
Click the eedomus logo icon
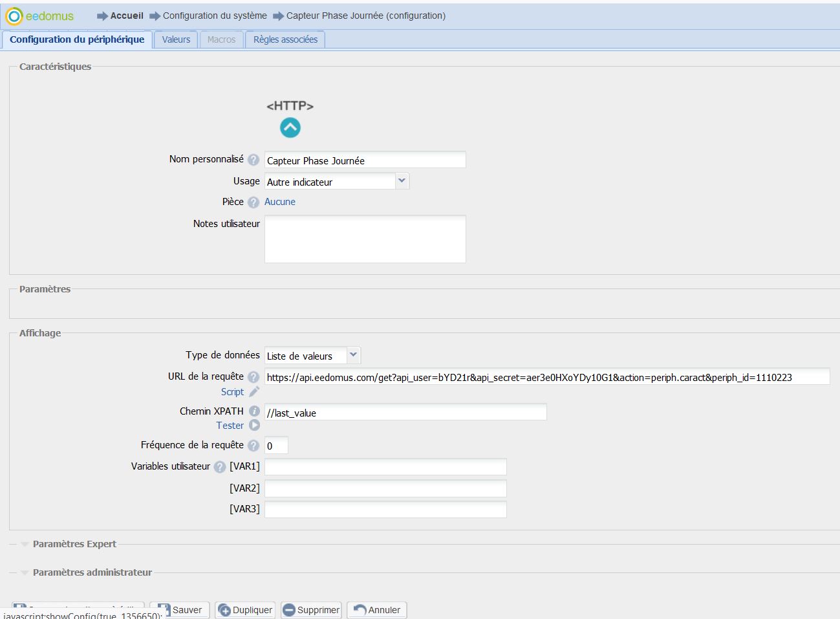[x=14, y=16]
